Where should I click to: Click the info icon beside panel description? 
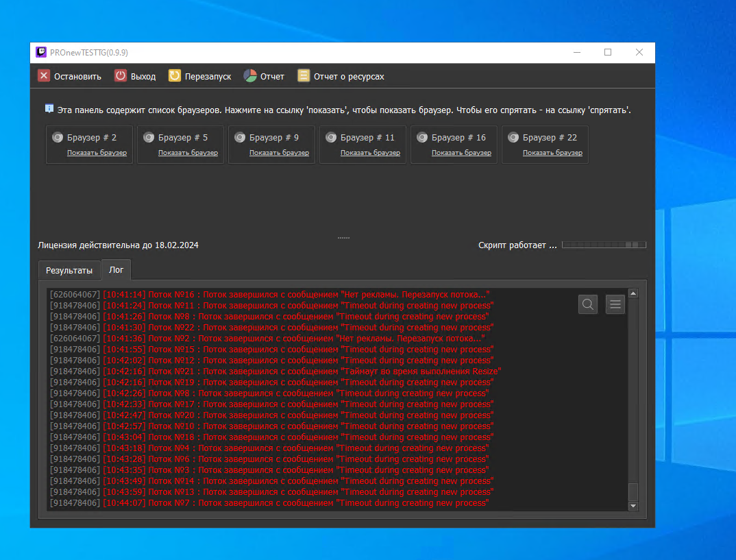coord(49,109)
